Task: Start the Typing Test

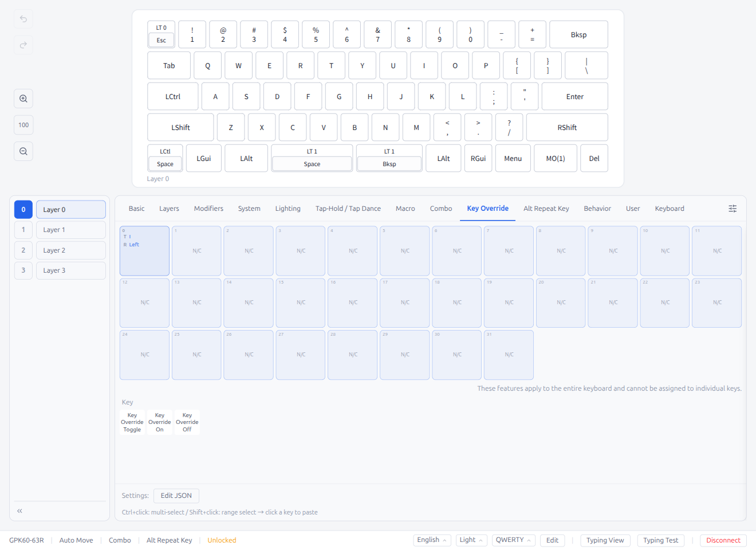Action: 660,540
